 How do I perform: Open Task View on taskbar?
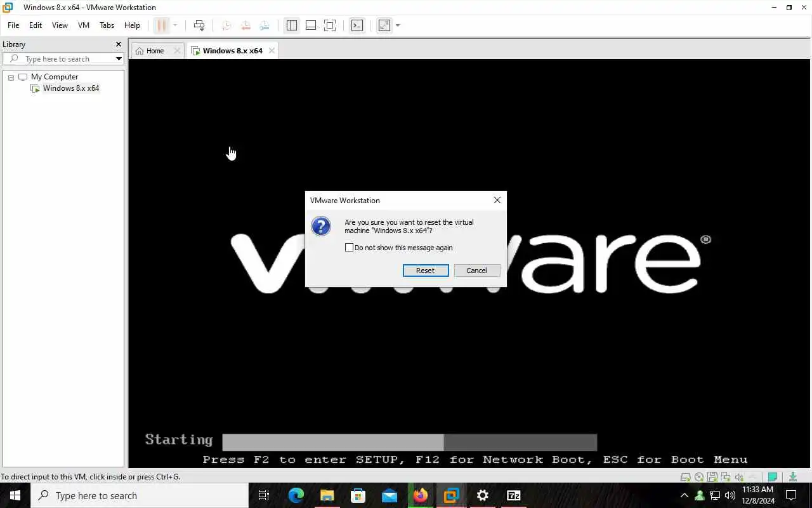click(264, 495)
